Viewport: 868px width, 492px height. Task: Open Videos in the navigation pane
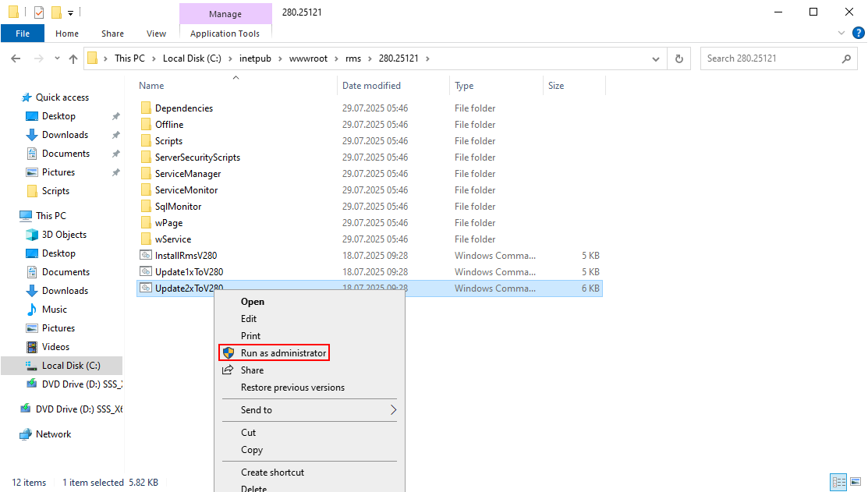click(55, 347)
